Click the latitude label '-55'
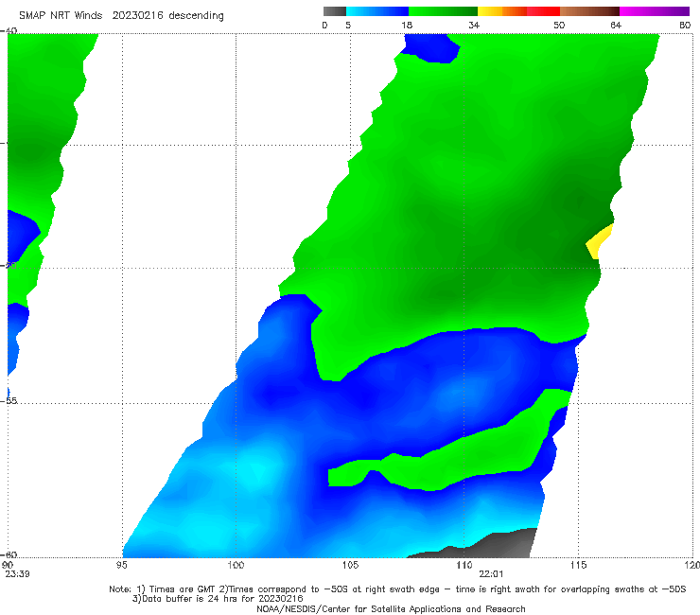 pos(9,400)
